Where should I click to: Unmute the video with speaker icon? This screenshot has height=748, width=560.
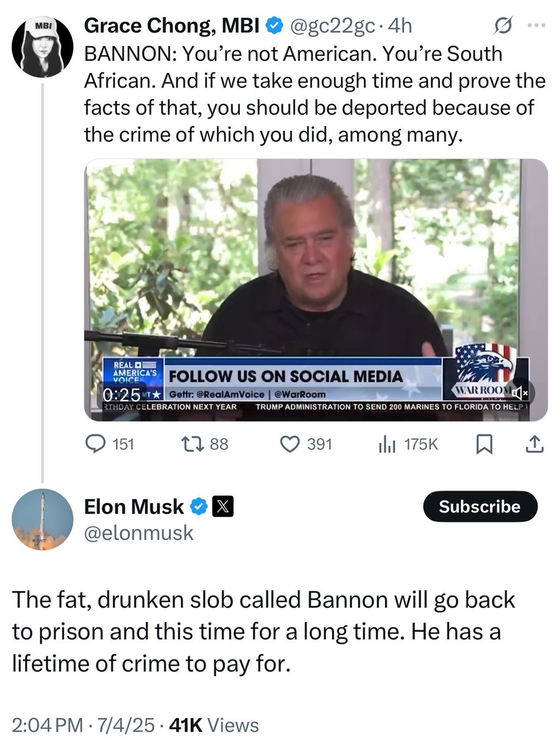[520, 393]
